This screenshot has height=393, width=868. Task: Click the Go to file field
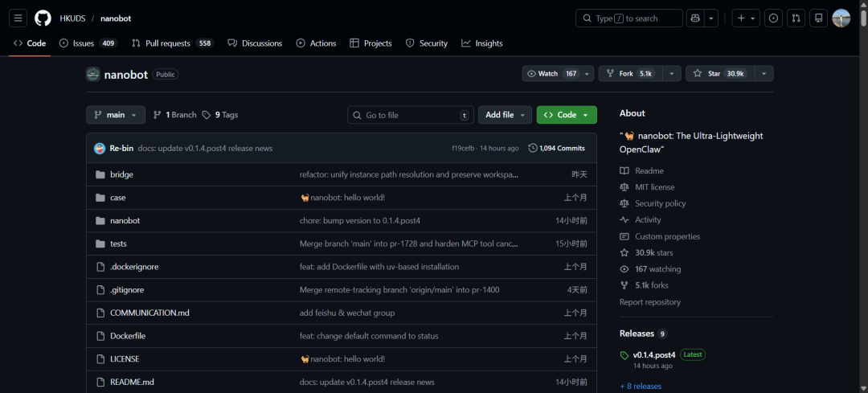(x=411, y=115)
